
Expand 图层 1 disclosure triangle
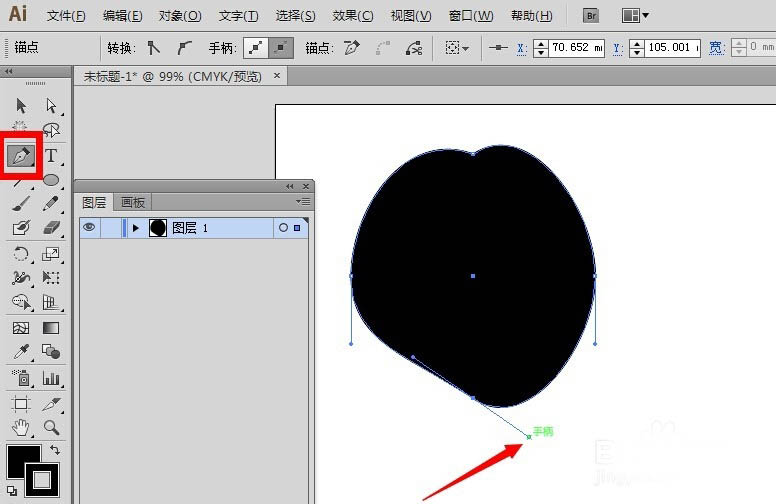(x=136, y=228)
